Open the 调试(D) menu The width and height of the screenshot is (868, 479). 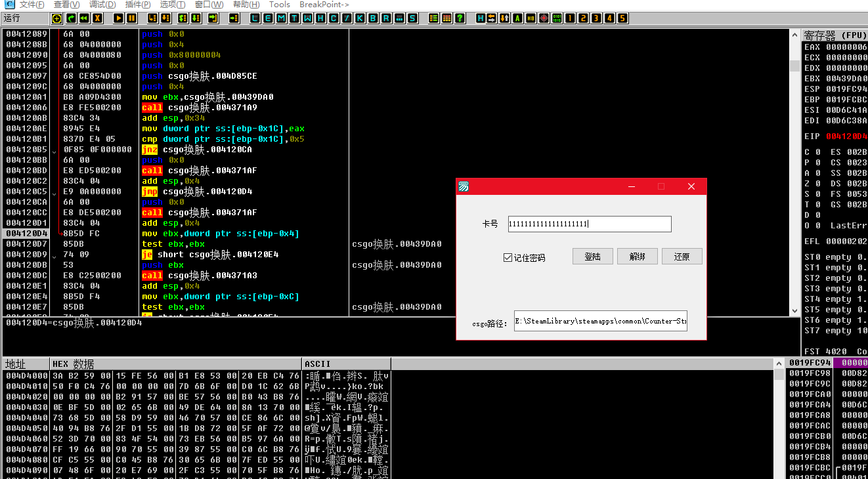(102, 5)
